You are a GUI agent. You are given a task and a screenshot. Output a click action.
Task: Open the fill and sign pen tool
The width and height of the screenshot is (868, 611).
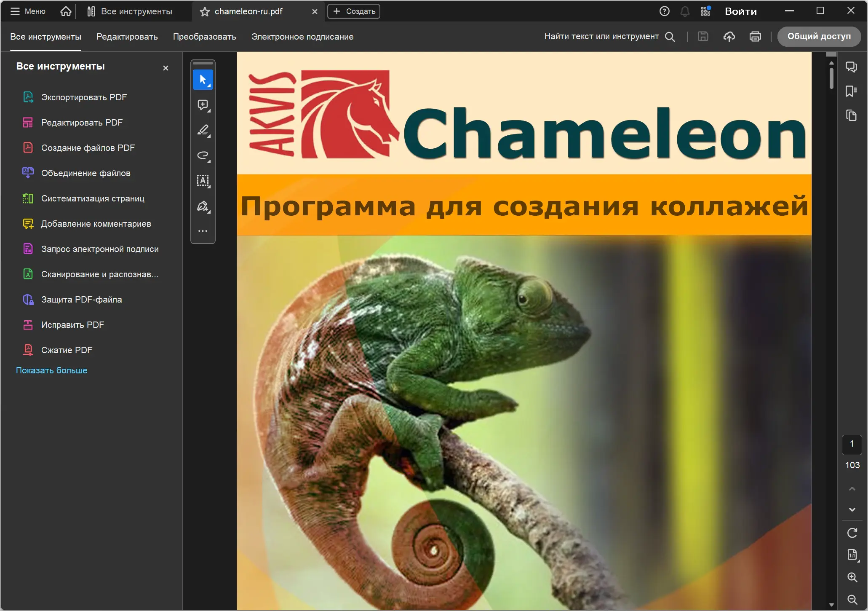[203, 206]
